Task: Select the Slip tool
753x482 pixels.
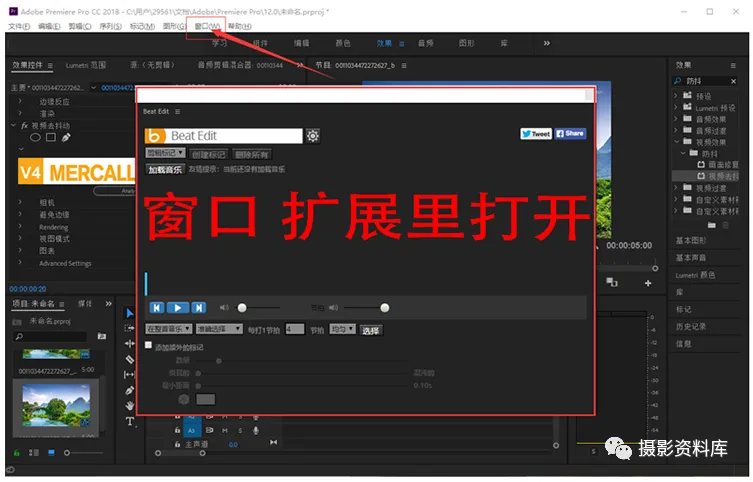Action: [130, 374]
